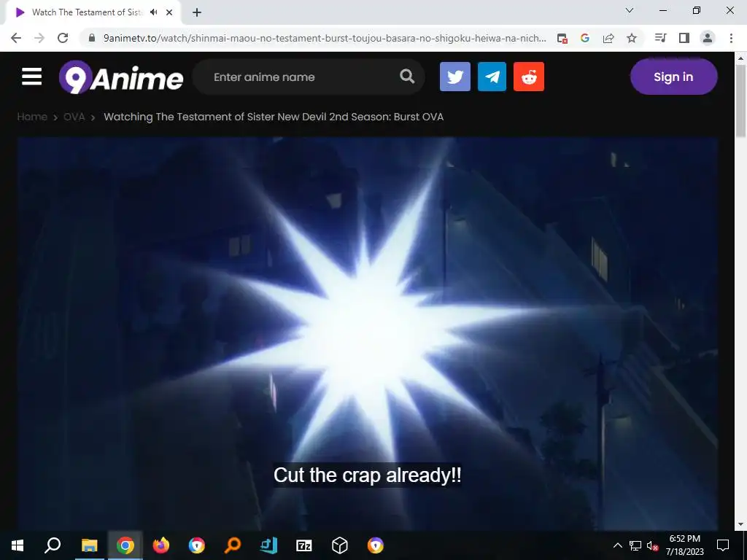Viewport: 747px width, 560px height.
Task: Launch Firefox from the taskbar
Action: click(x=161, y=545)
